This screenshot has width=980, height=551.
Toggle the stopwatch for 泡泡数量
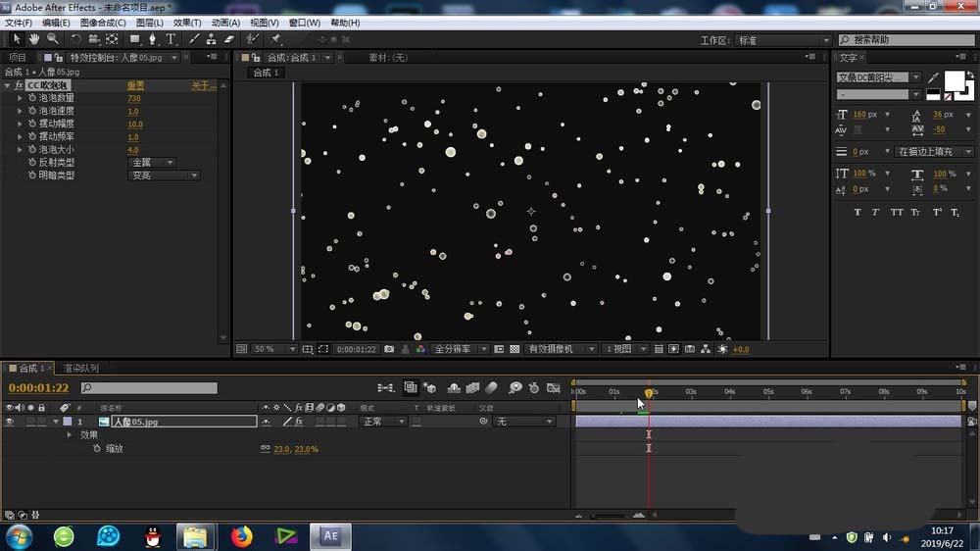31,98
